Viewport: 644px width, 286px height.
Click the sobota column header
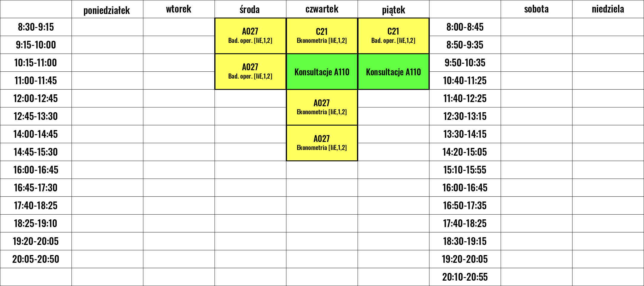click(x=536, y=9)
